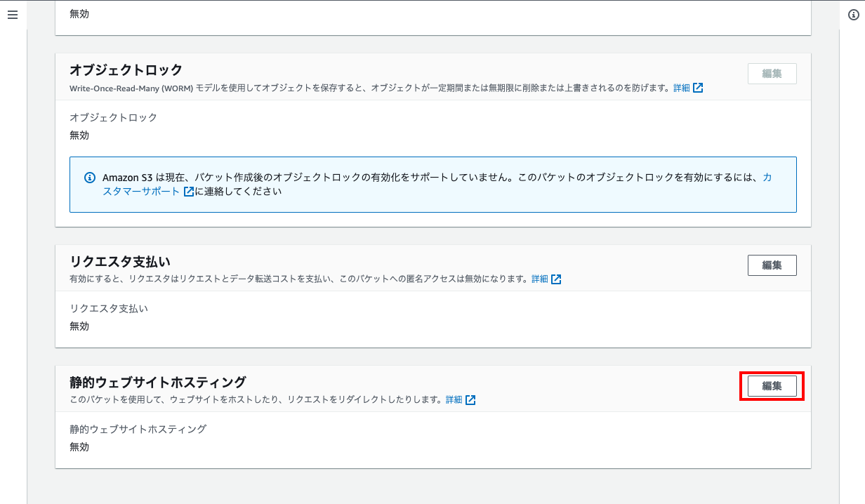Click the オブジェクトロック section heading
Viewport: 865px width, 504px height.
pos(126,70)
